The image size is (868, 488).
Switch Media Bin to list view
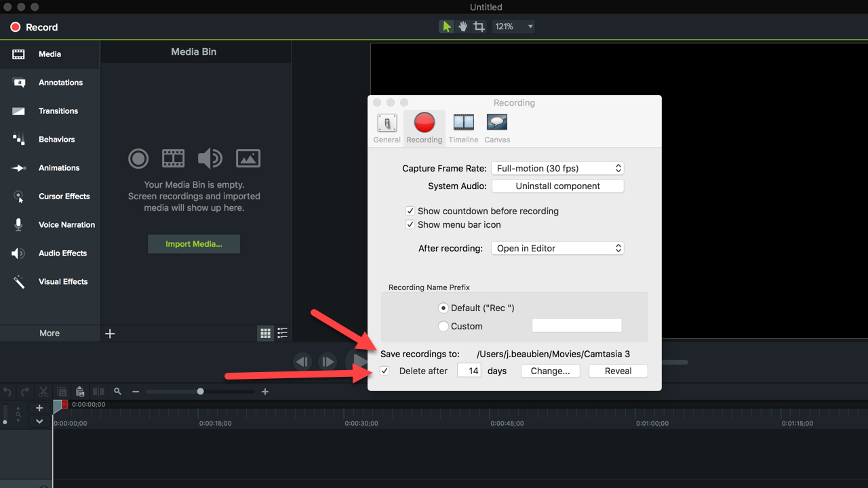click(282, 333)
